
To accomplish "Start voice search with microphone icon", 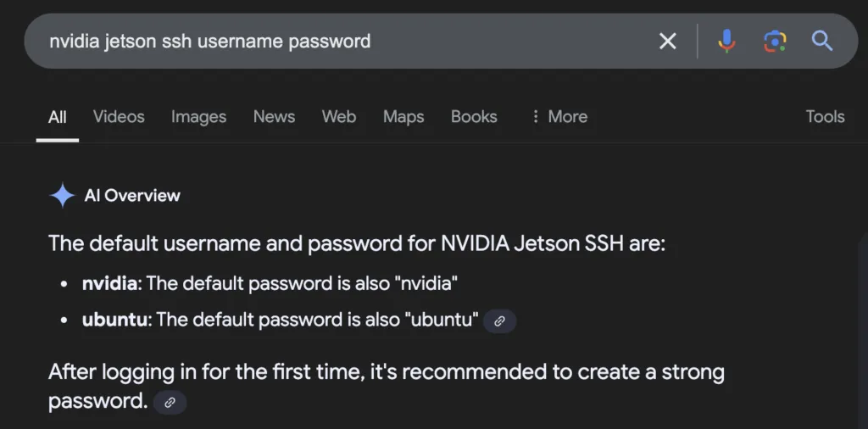I will coord(726,41).
